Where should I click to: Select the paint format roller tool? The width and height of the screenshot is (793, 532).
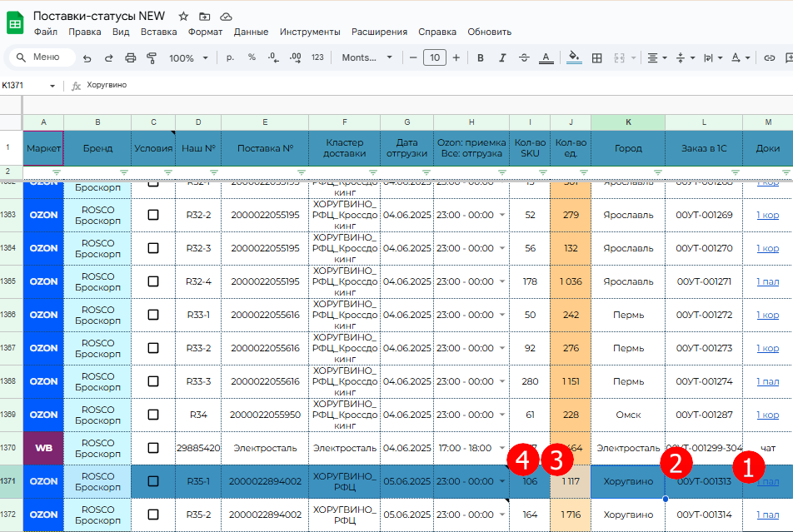pos(152,58)
